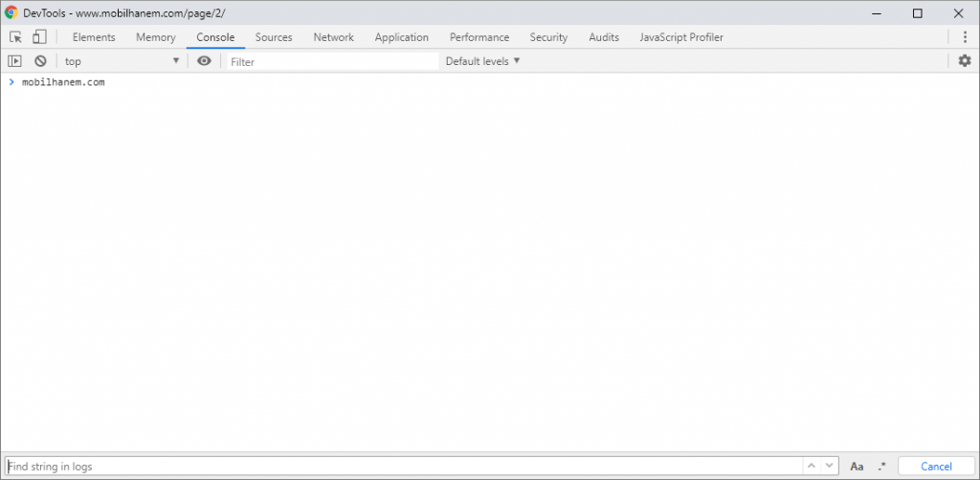The image size is (980, 480).
Task: Open the Performance tab
Action: pos(479,37)
